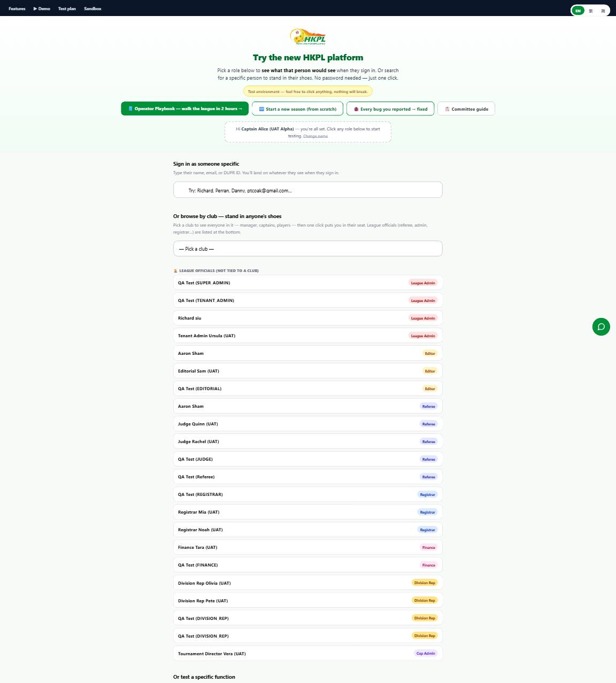
Task: Switch language to Simplified Chinese 简
Action: pyautogui.click(x=603, y=11)
